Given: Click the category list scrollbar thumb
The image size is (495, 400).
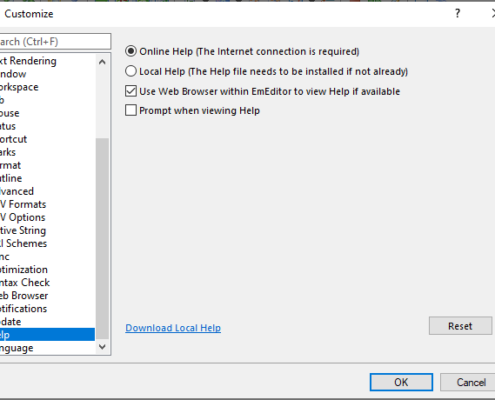Looking at the screenshot, I should pos(102,238).
